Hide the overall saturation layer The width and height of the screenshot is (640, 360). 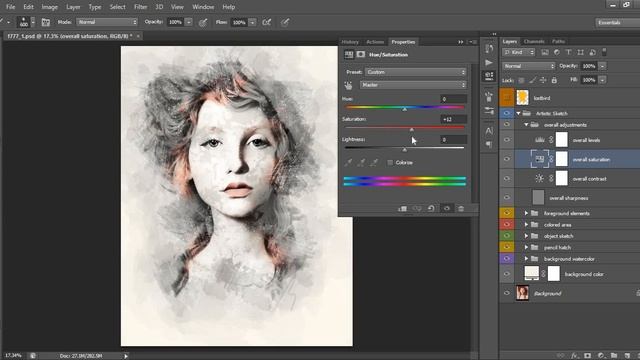coord(507,159)
